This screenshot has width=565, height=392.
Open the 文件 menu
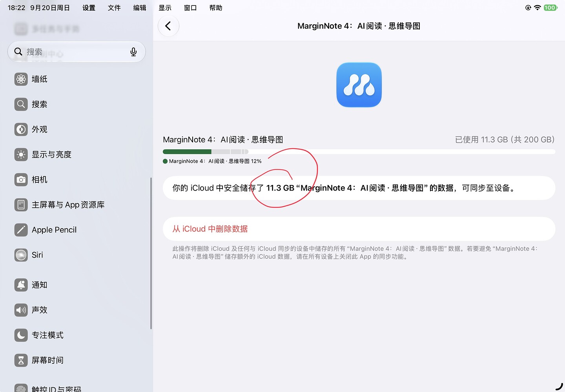pyautogui.click(x=114, y=8)
